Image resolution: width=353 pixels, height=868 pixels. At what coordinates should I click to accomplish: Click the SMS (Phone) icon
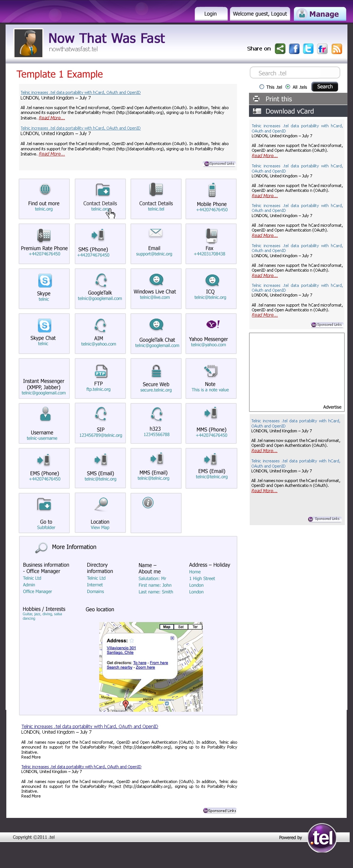[98, 235]
